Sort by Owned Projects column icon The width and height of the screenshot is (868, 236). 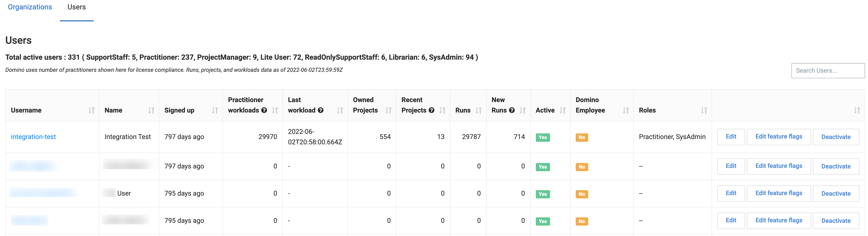[388, 110]
